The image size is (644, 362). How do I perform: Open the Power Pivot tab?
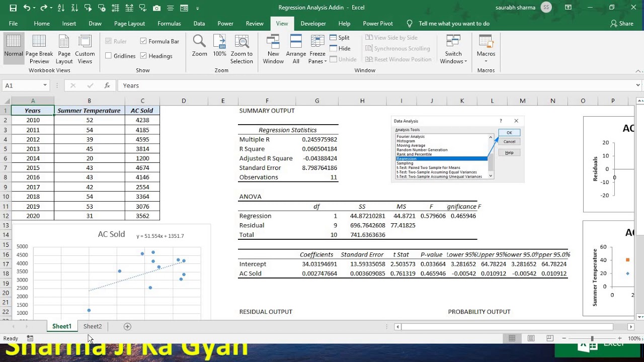378,24
